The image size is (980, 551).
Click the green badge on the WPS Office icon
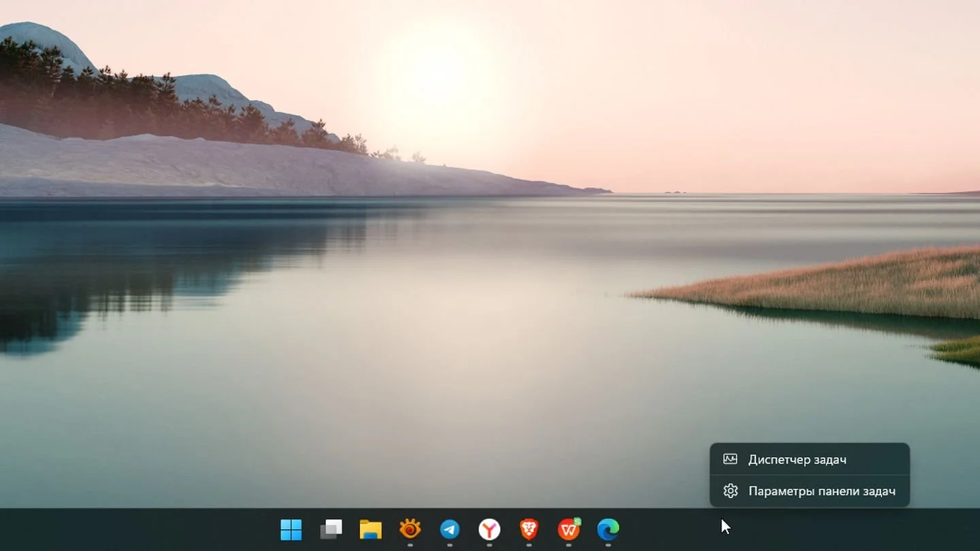click(577, 521)
